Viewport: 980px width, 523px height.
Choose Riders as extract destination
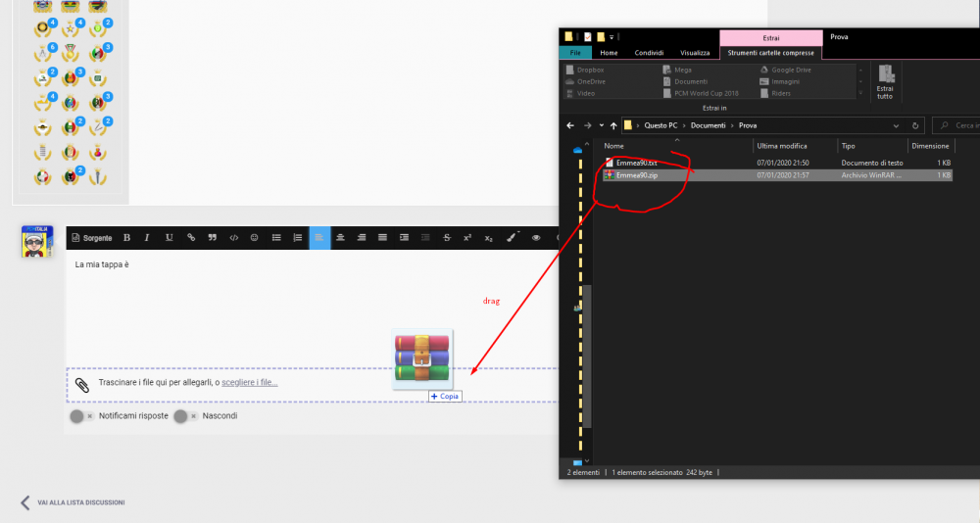(775, 94)
